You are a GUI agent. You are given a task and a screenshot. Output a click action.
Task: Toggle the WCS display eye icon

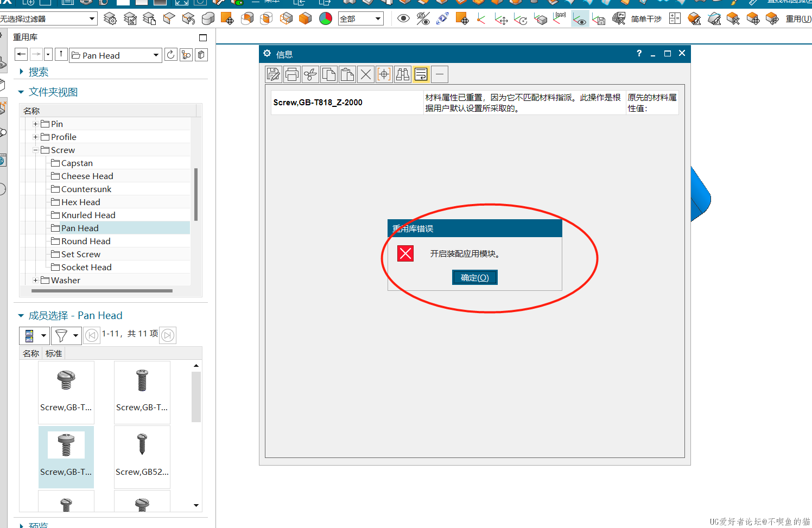click(x=580, y=19)
